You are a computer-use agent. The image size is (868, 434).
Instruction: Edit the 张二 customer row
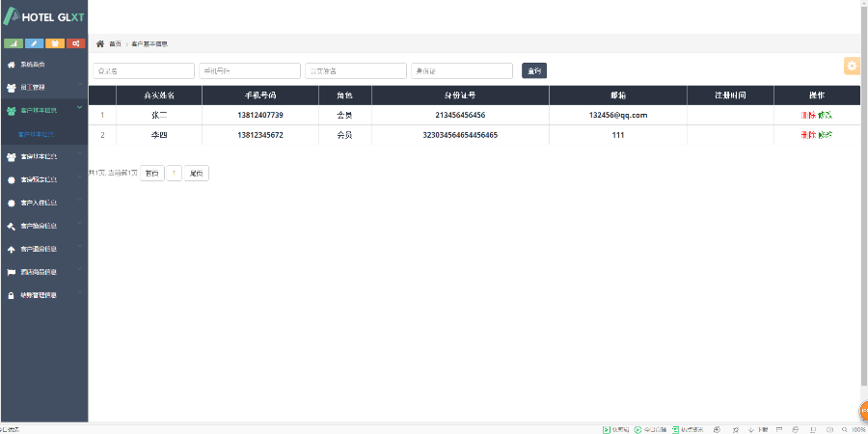(825, 115)
